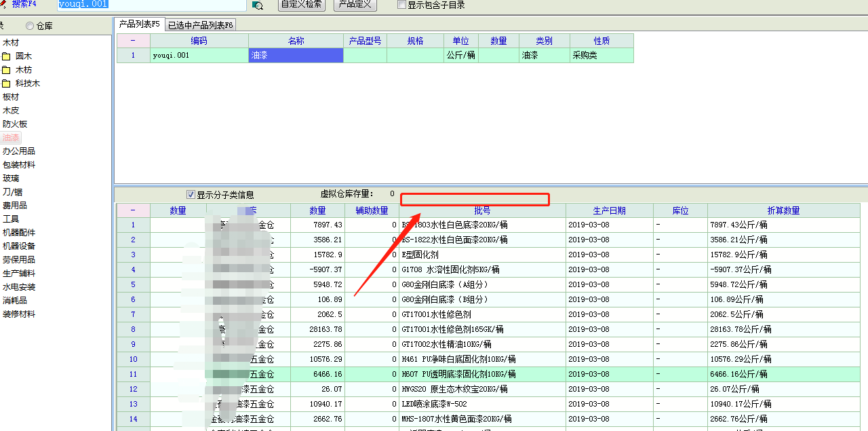The width and height of the screenshot is (868, 431).
Task: Click the pencil search F4 icon
Action: pos(3,5)
